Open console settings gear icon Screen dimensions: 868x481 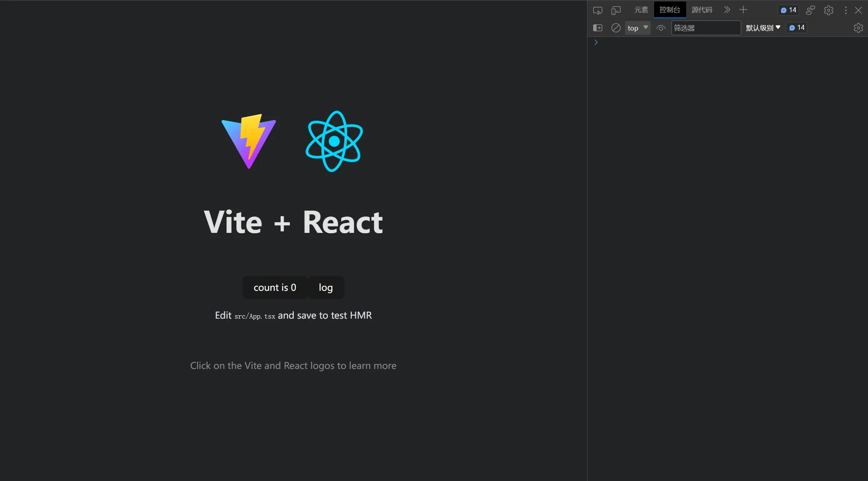(x=858, y=28)
